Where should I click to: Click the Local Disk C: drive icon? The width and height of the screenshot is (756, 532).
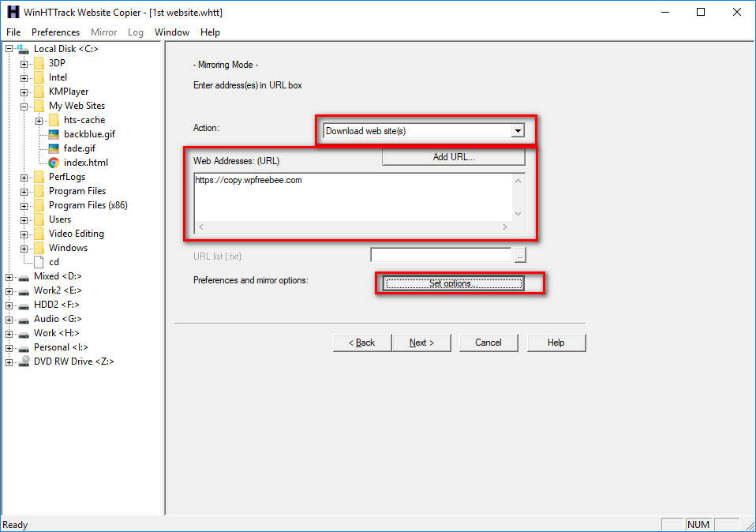pyautogui.click(x=23, y=49)
